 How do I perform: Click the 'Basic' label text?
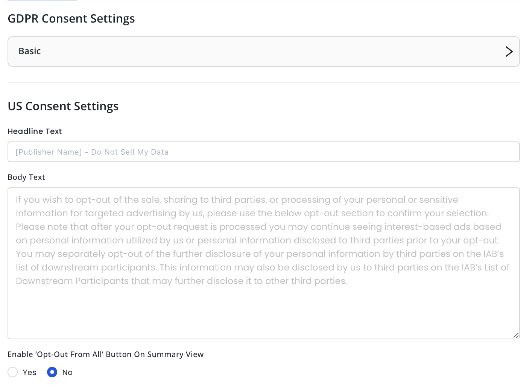coord(30,51)
